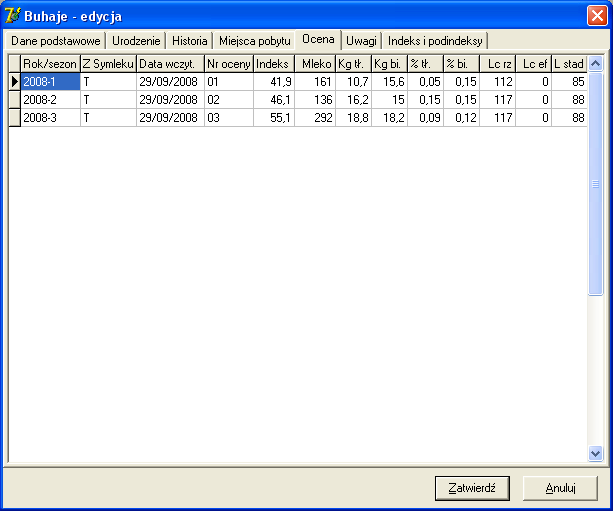Image resolution: width=613 pixels, height=511 pixels.
Task: Click Mleko value 161
Action: point(315,82)
